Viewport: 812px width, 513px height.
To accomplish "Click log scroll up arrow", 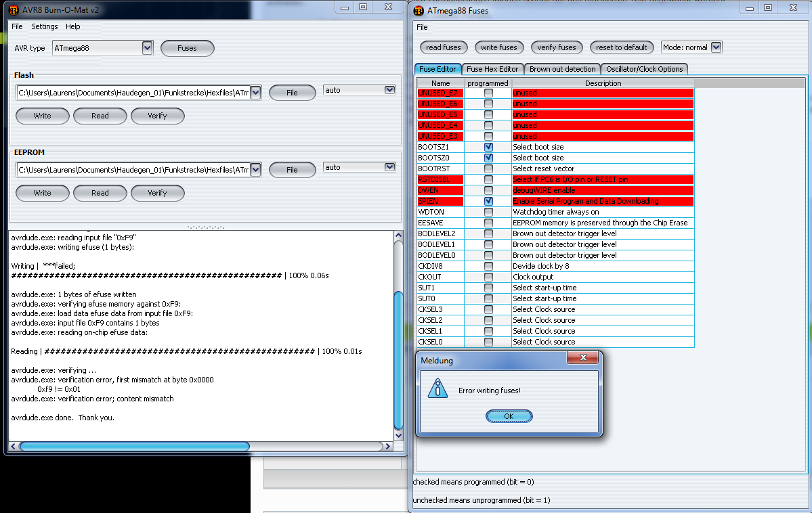I will [x=398, y=235].
